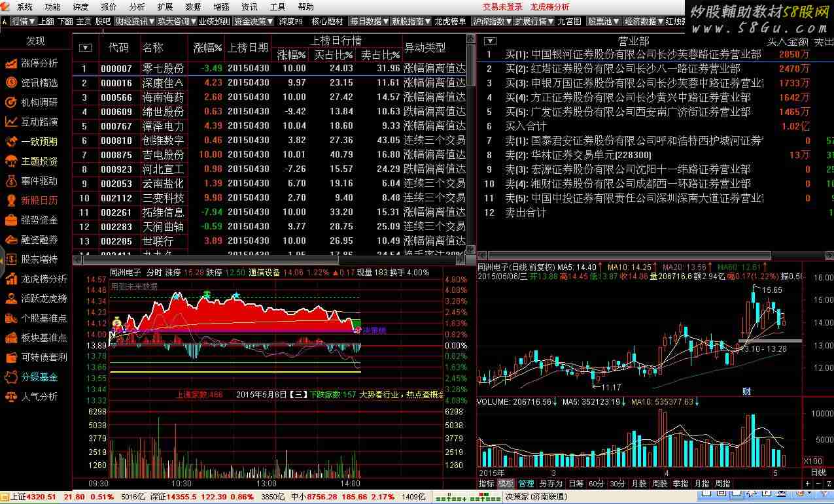Go to 主页 from the toolbar
Image resolution: width=834 pixels, height=504 pixels.
(84, 22)
